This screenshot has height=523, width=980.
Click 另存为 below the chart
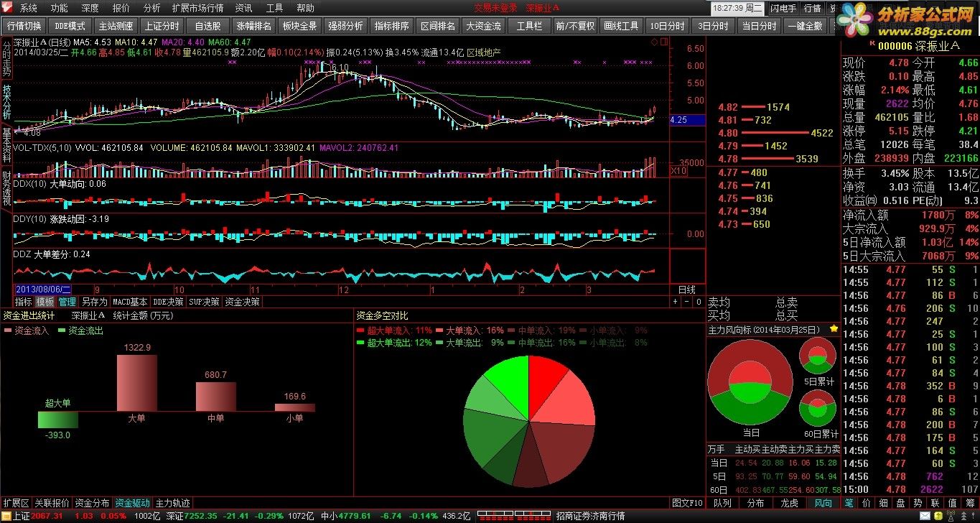coord(94,302)
